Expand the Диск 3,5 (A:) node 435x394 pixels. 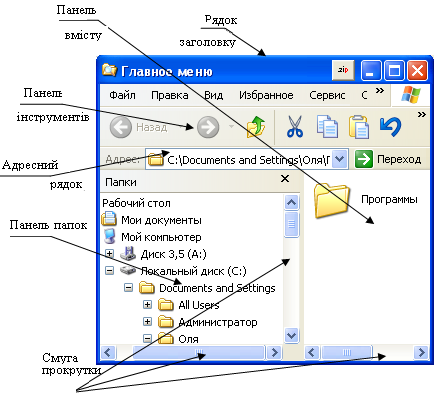[x=109, y=253]
